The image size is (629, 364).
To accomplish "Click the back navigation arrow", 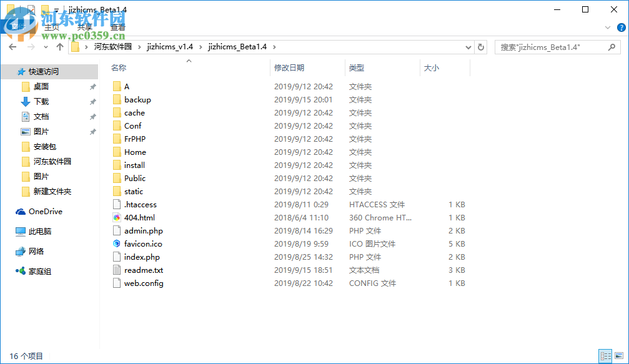I will [12, 47].
